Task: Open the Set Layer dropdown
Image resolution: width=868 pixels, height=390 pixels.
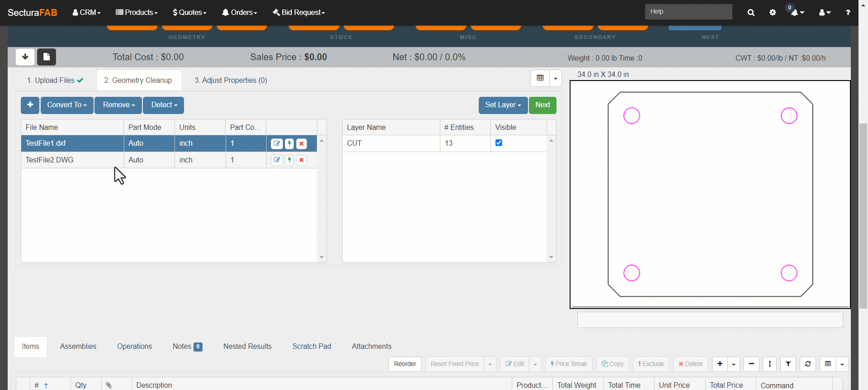Action: (x=503, y=105)
